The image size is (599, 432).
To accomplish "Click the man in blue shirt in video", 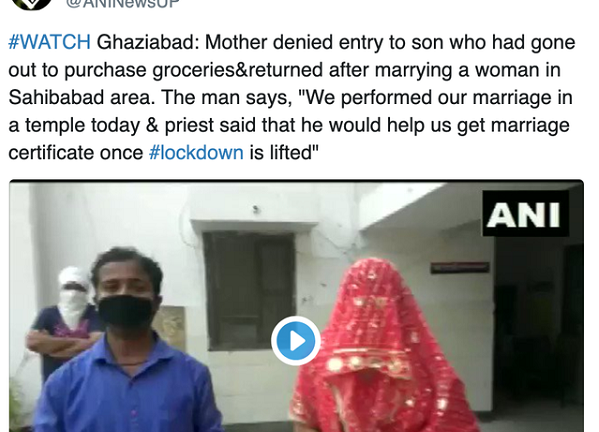I will point(126,344).
